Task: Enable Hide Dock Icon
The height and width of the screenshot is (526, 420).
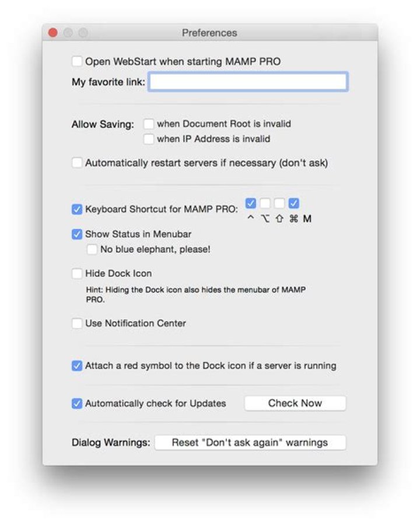Action: point(77,273)
